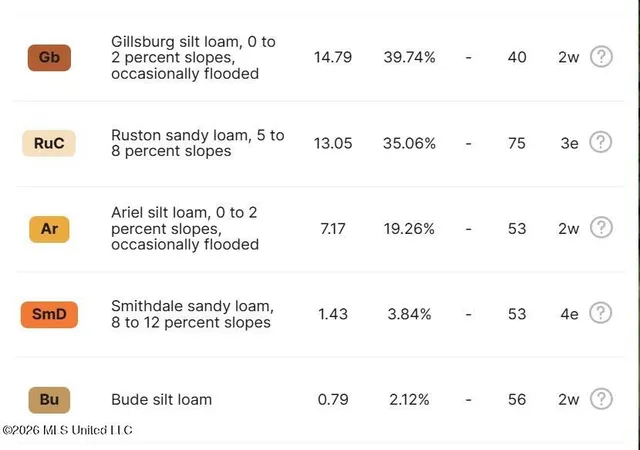640x450 pixels.
Task: Click the 35.06% percentage value
Action: coord(409,143)
